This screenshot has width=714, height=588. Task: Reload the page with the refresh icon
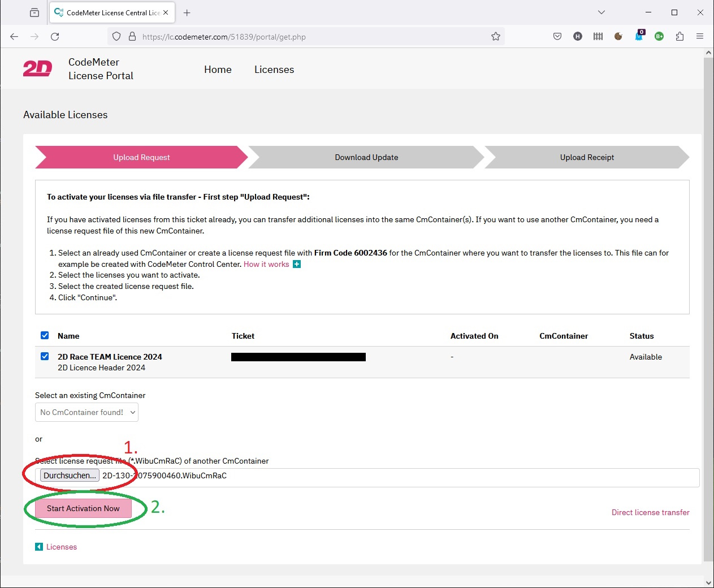[55, 37]
